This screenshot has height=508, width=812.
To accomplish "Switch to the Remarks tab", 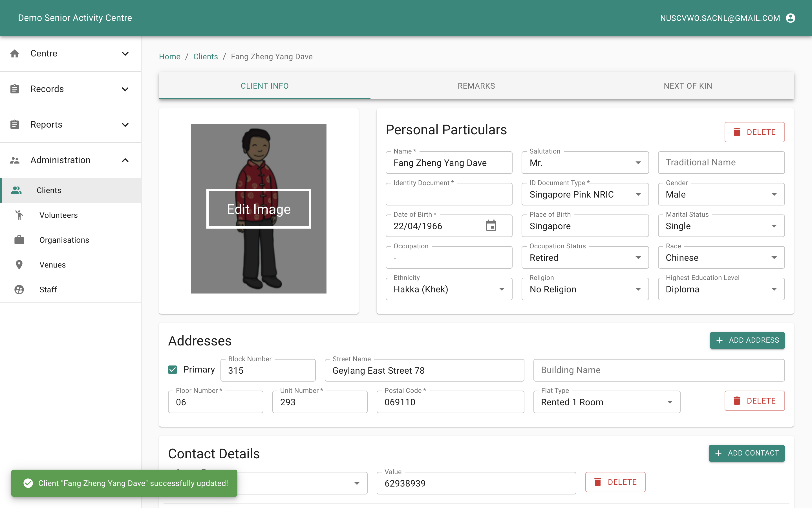I will pos(476,86).
